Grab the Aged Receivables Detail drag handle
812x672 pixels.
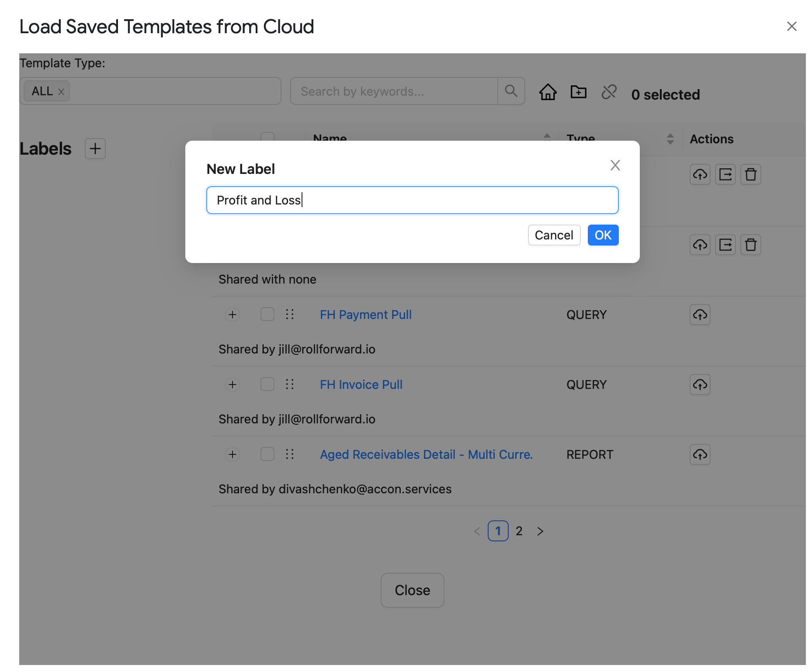pyautogui.click(x=290, y=454)
